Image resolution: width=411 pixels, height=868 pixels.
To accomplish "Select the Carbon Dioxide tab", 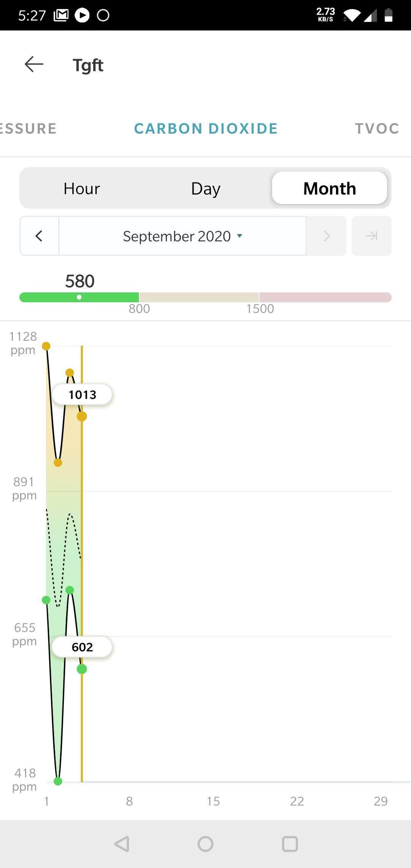I will 205,129.
